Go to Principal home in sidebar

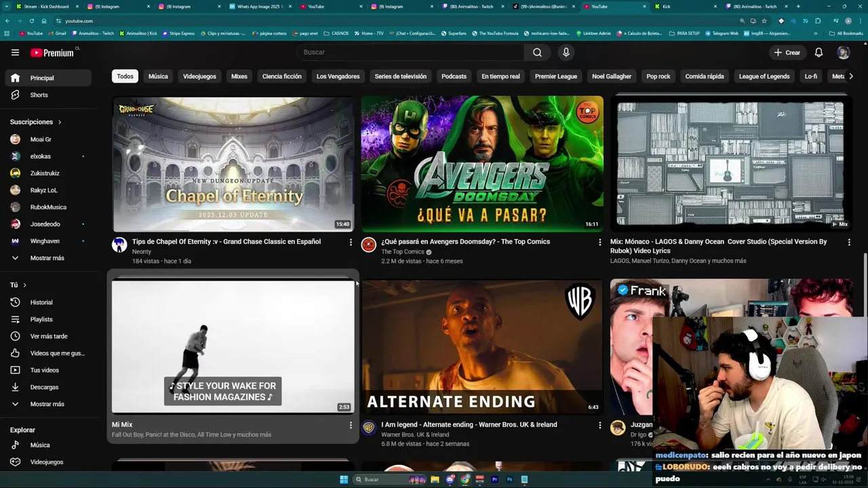(47, 78)
